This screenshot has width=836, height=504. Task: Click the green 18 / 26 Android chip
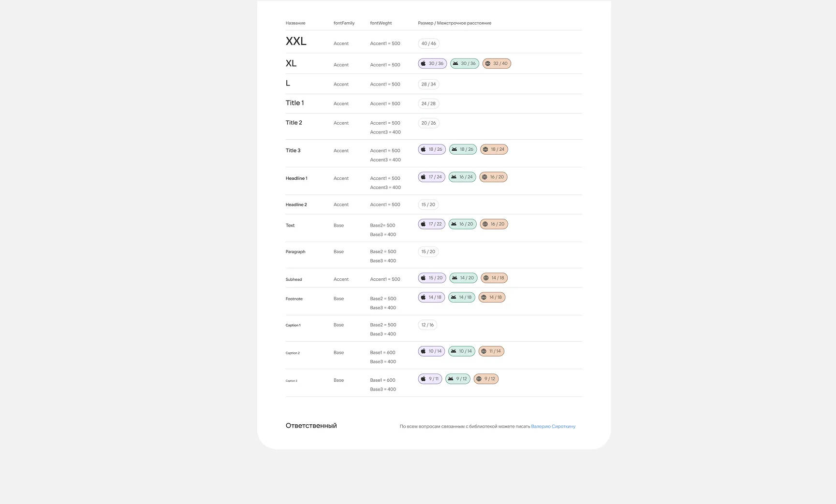click(x=463, y=149)
